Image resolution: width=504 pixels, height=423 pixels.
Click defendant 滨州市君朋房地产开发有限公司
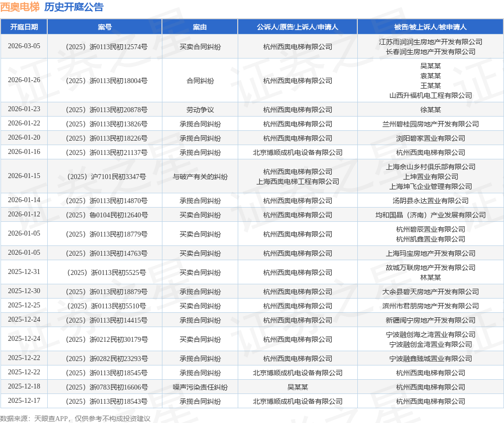tap(431, 306)
